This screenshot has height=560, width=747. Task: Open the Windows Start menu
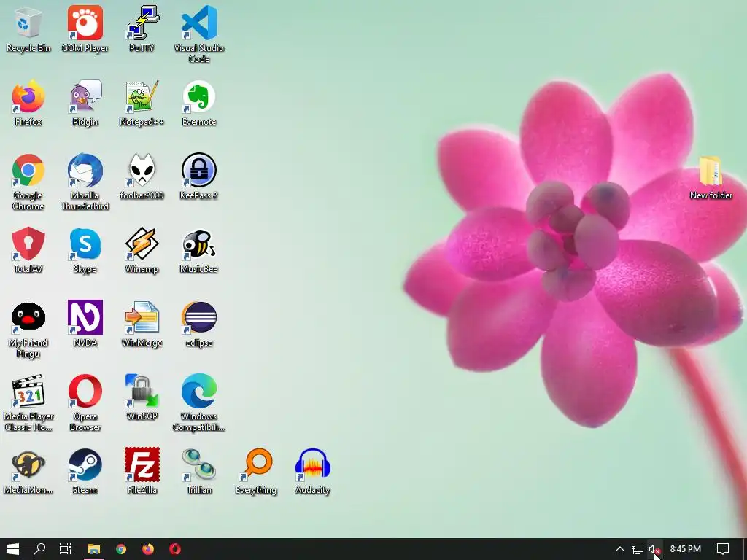point(13,549)
